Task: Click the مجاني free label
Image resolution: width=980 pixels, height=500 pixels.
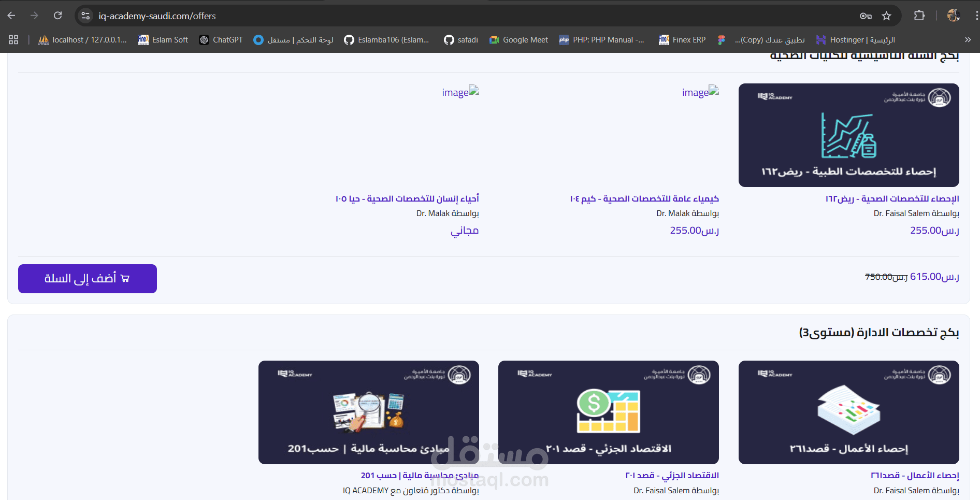Action: 465,231
